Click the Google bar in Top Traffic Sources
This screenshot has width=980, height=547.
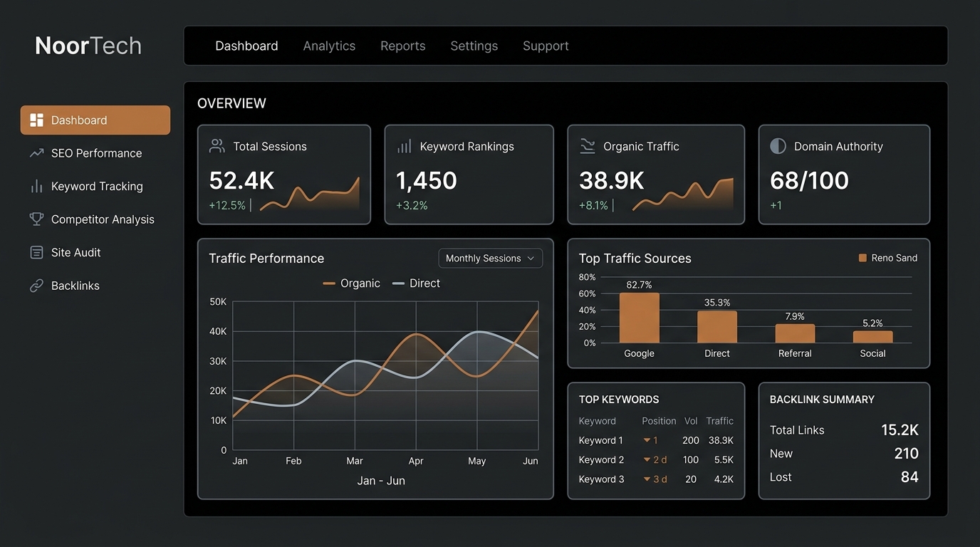click(639, 318)
